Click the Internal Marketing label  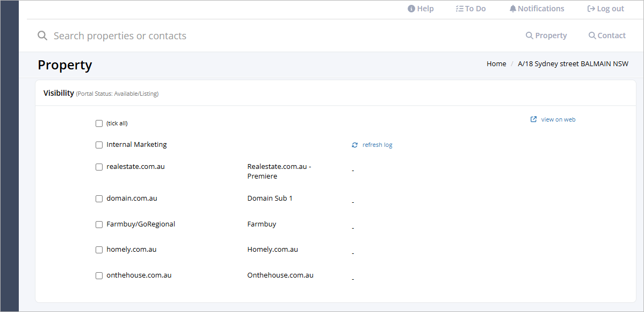coord(137,145)
